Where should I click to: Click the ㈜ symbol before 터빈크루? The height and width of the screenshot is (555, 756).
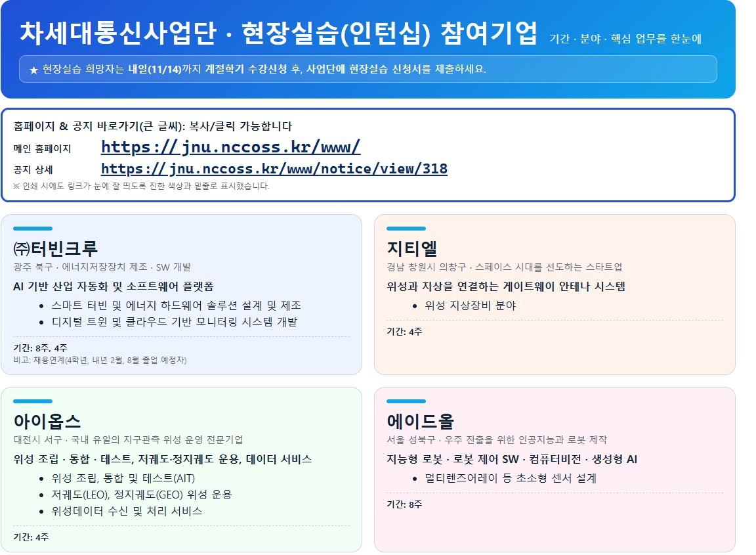pos(22,249)
